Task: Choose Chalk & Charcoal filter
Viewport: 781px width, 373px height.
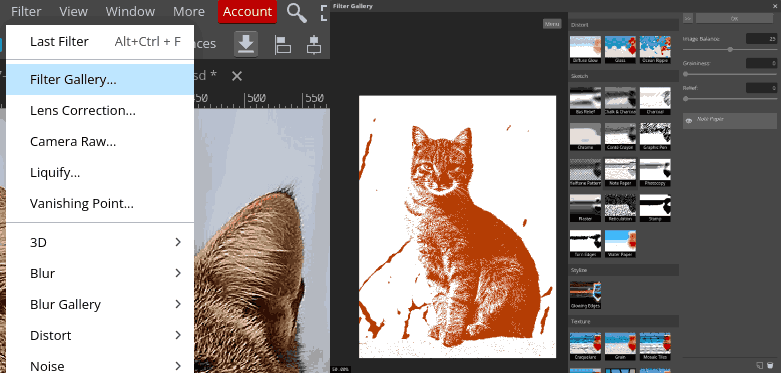Action: (x=620, y=101)
